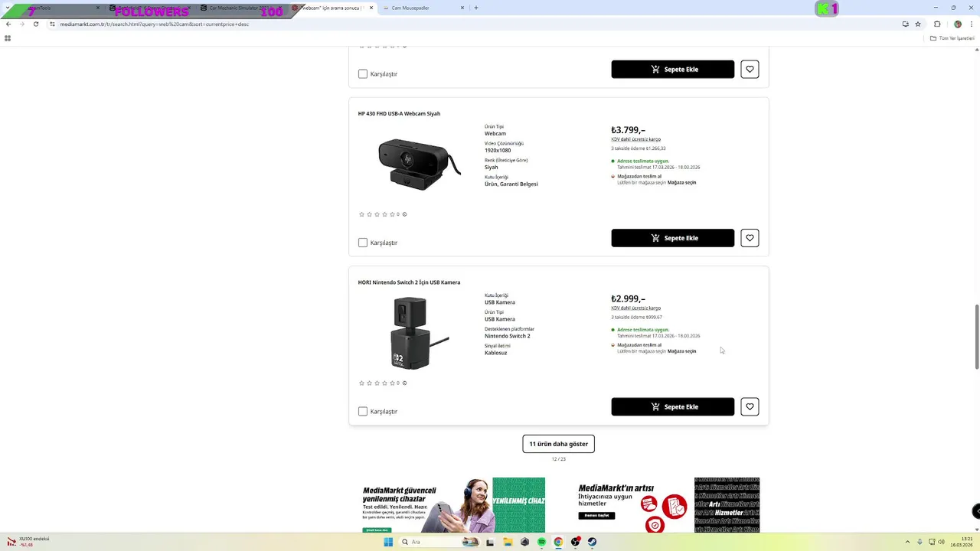Reload the MediaMarkt page

(35, 24)
